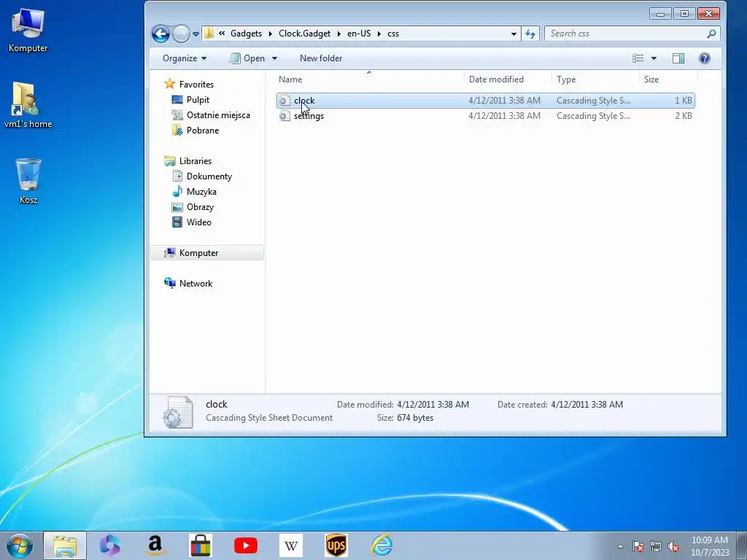Click the Windows Explorer taskbar icon
Screen dimensions: 747x560
click(x=65, y=545)
